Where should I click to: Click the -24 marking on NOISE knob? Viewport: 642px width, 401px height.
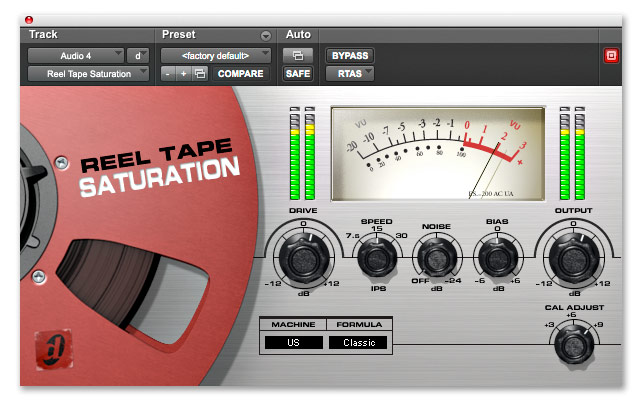click(x=453, y=281)
